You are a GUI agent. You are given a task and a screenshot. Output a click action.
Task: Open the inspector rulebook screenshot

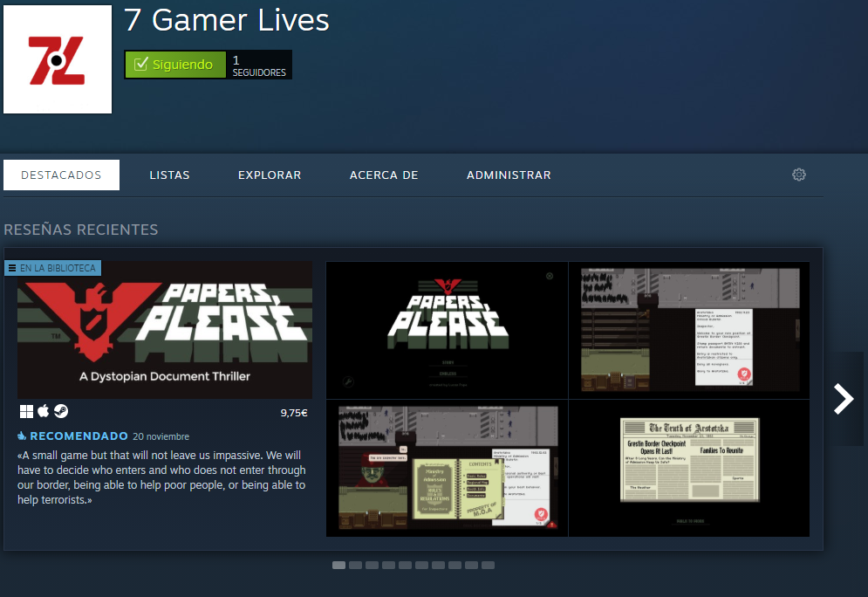pyautogui.click(x=448, y=468)
